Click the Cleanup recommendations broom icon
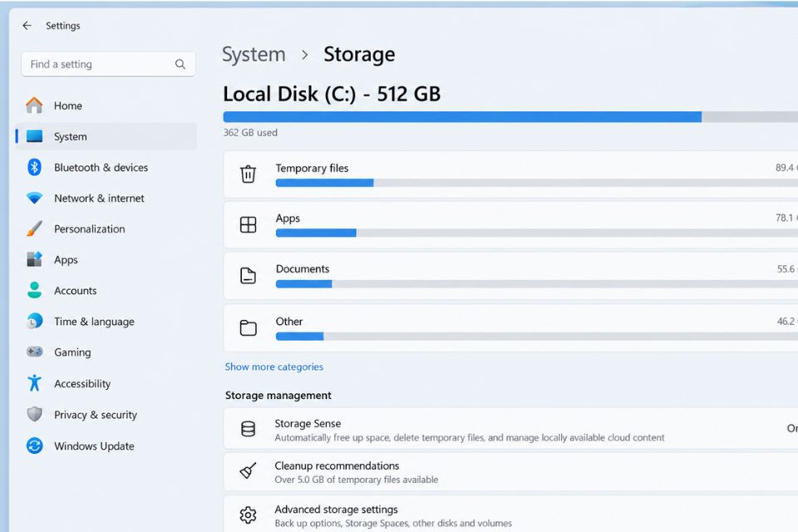 click(248, 471)
